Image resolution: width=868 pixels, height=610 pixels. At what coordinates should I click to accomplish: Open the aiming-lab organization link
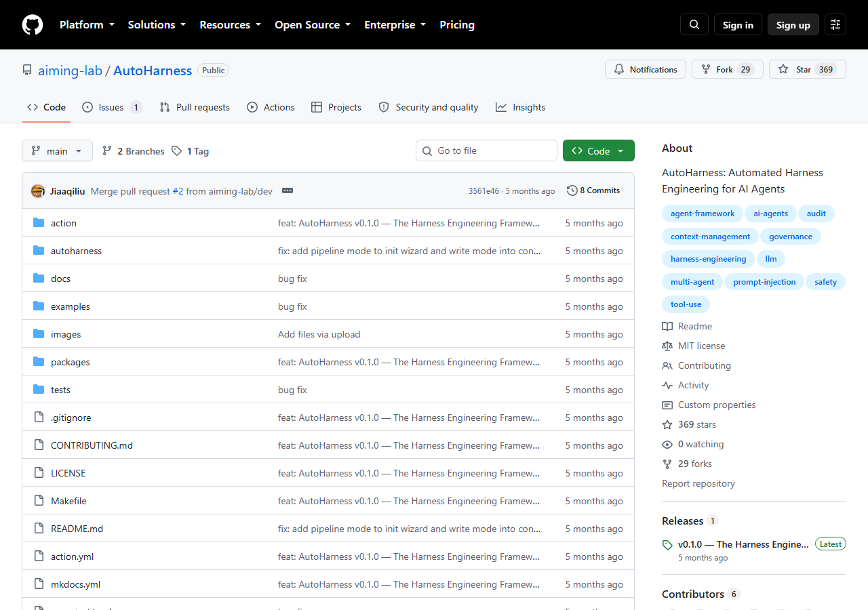(70, 70)
